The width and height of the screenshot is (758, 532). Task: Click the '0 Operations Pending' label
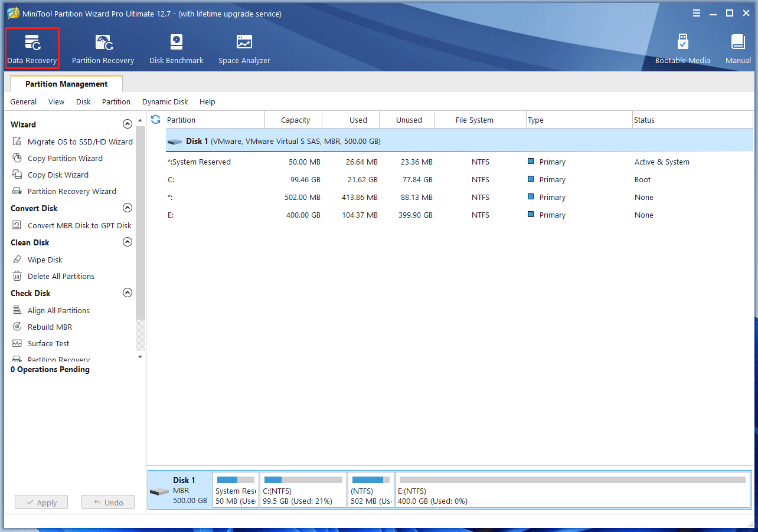pos(50,369)
